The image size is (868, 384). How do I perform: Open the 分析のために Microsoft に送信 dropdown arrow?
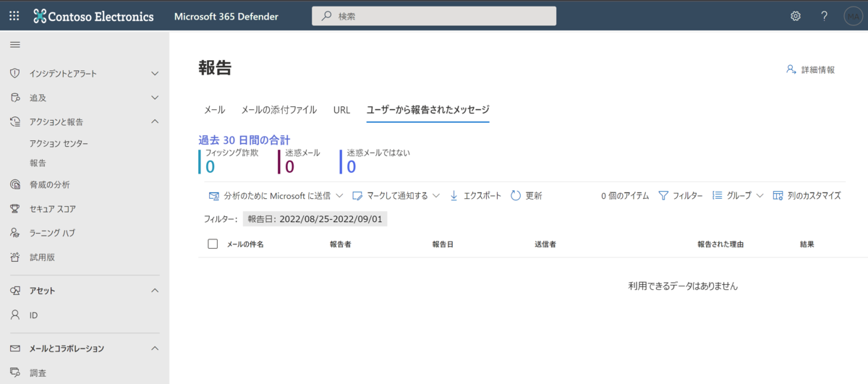339,195
